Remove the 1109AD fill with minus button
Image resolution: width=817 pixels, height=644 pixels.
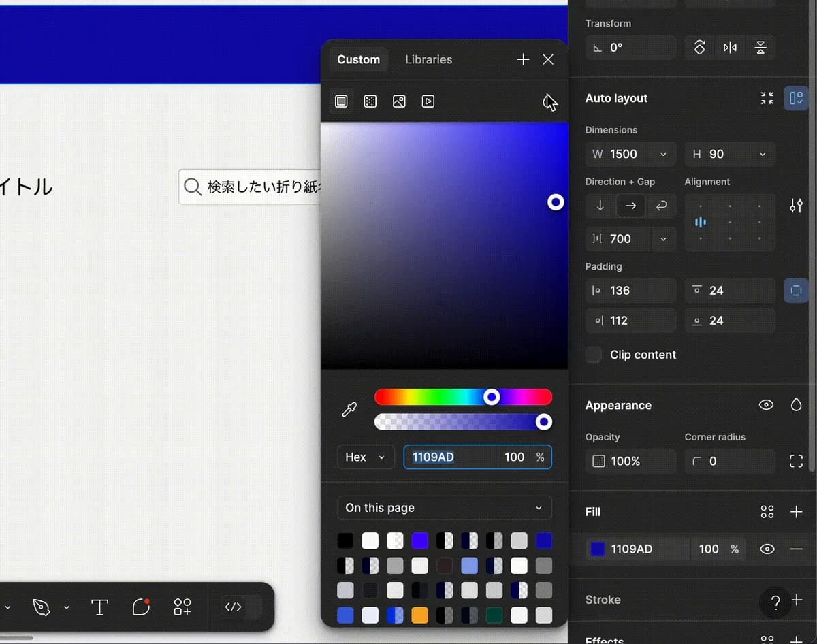(796, 549)
